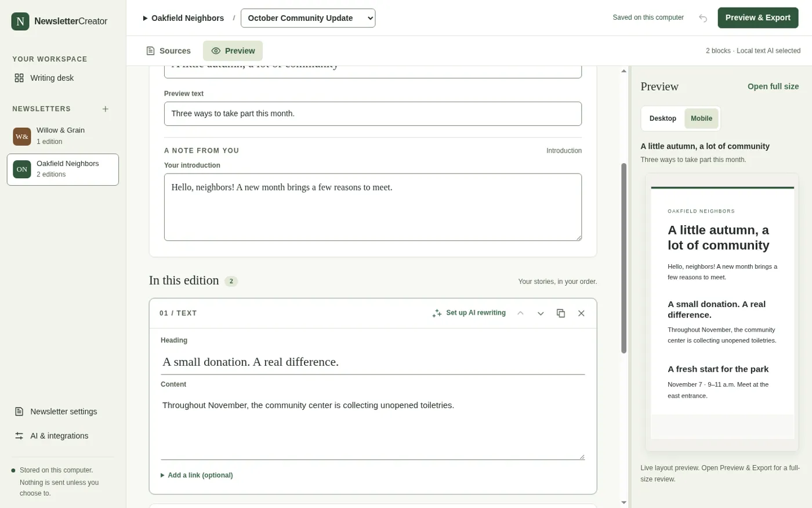Add a new newsletter with plus icon
812x508 pixels.
[106, 109]
